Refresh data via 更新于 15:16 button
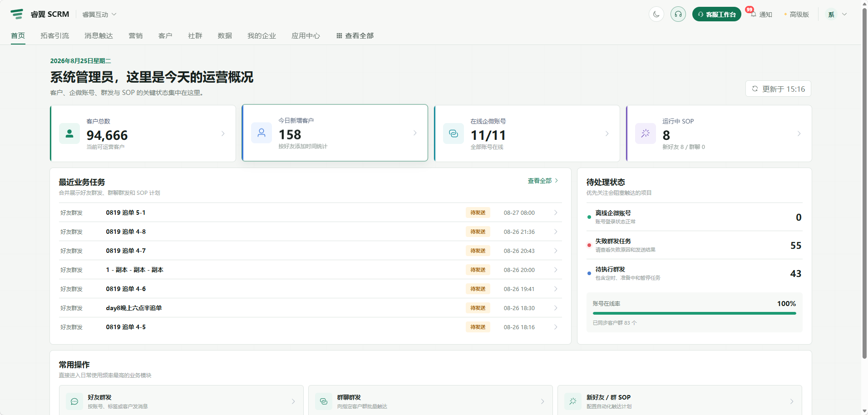The width and height of the screenshot is (868, 415). pyautogui.click(x=778, y=89)
